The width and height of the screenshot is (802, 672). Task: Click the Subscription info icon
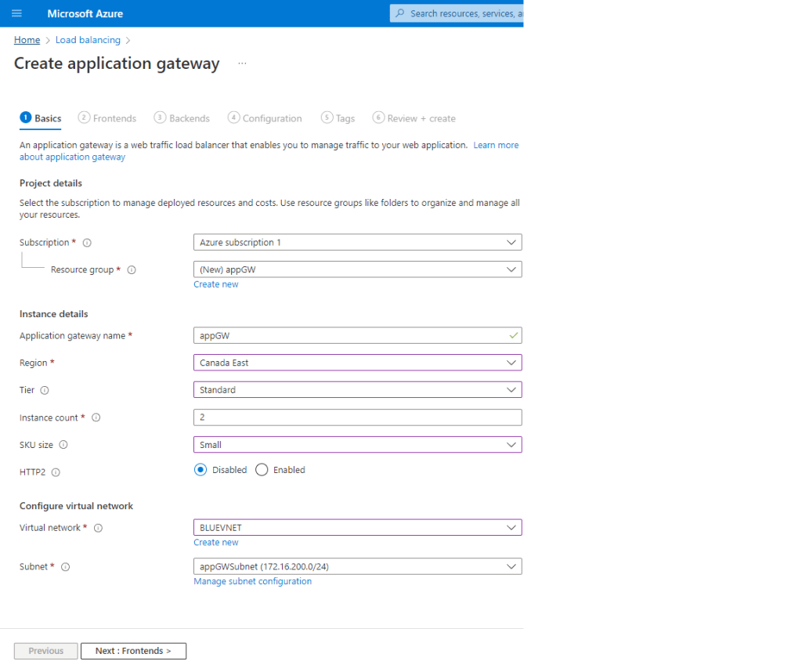pyautogui.click(x=87, y=243)
